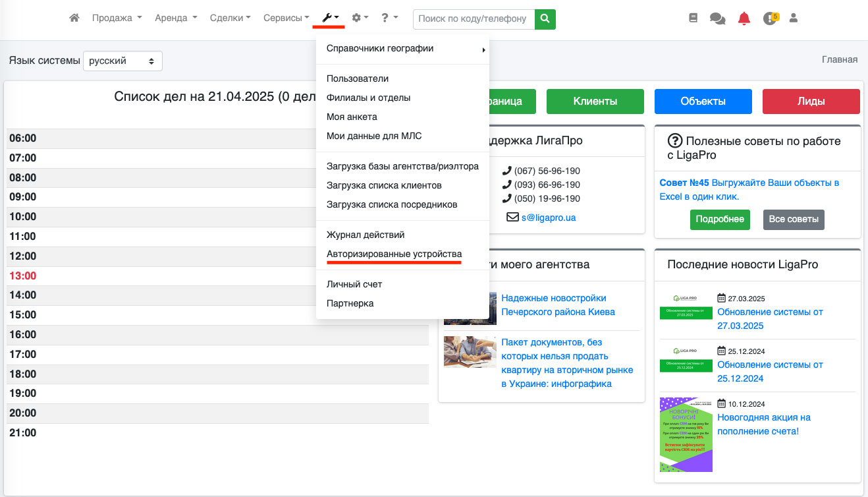Viewport: 868px width, 497px height.
Task: Select Авторизированные устройства menu item
Action: 394,254
